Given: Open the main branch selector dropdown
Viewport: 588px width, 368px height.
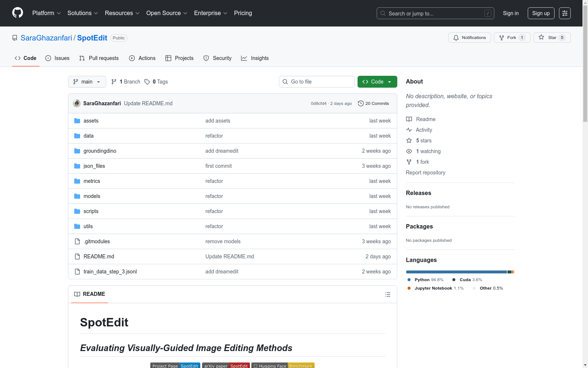Looking at the screenshot, I should click(x=87, y=82).
